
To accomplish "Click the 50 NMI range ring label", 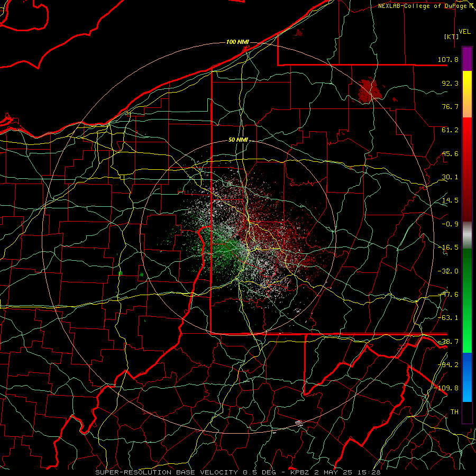I will (238, 140).
